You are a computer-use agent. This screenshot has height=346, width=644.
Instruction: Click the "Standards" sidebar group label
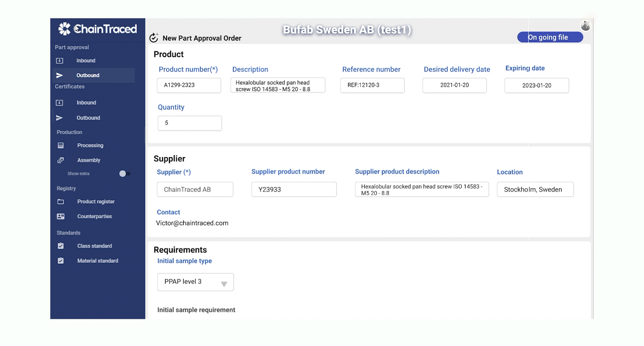pos(68,233)
